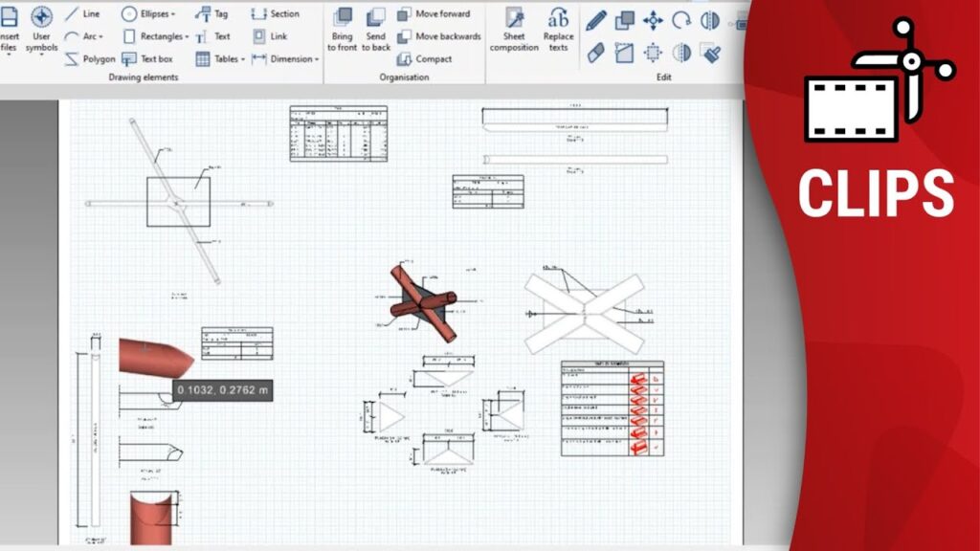Click the Rotate icon

point(681,20)
